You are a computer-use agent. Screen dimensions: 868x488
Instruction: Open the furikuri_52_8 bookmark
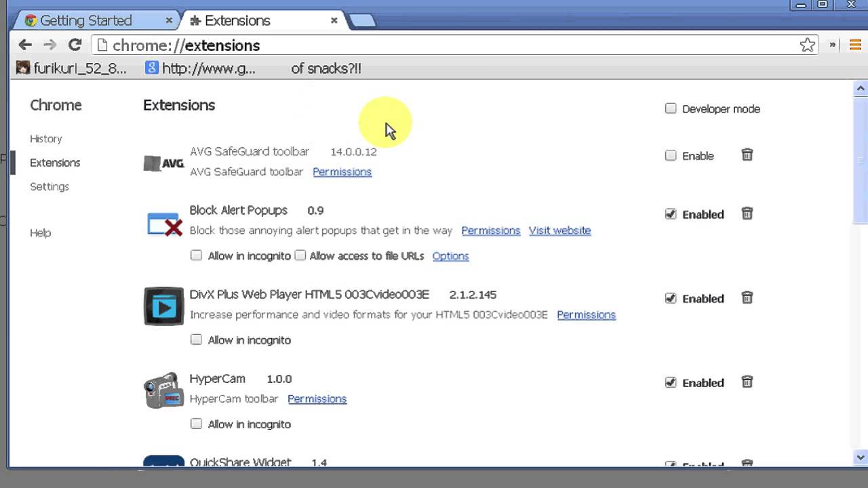(72, 68)
